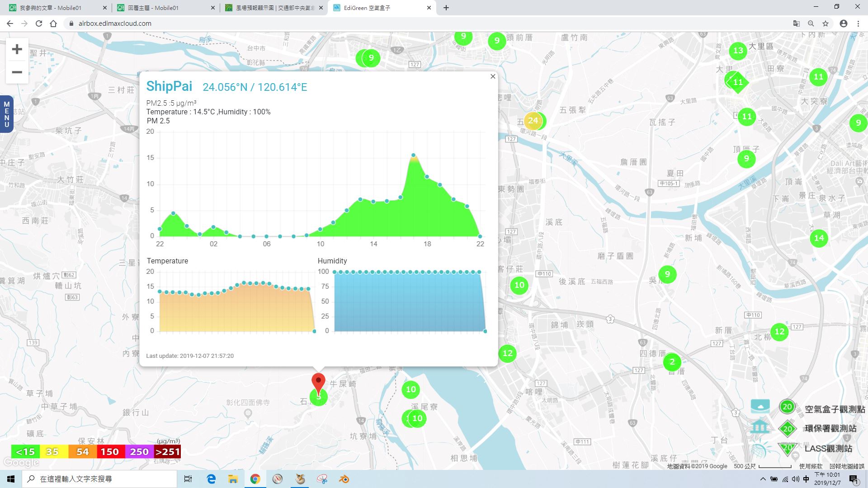Click the Windows taskbar search box
This screenshot has height=488, width=868.
click(x=99, y=479)
